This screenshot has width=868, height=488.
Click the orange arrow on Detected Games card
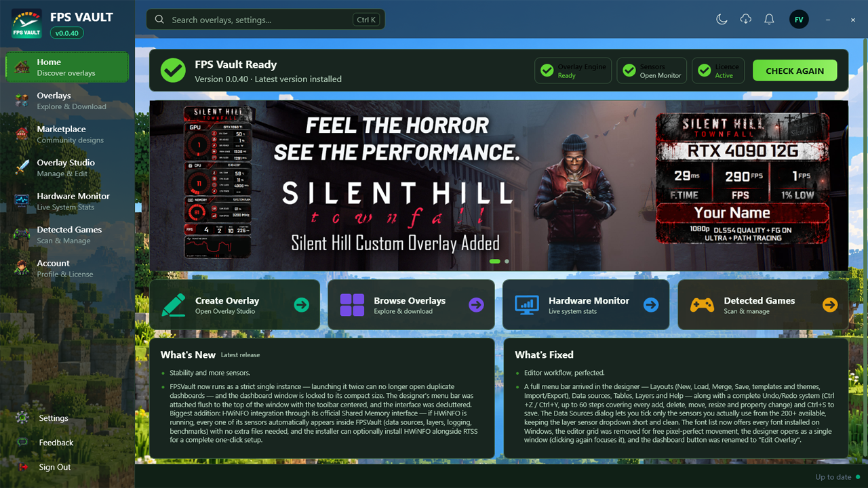pos(830,305)
